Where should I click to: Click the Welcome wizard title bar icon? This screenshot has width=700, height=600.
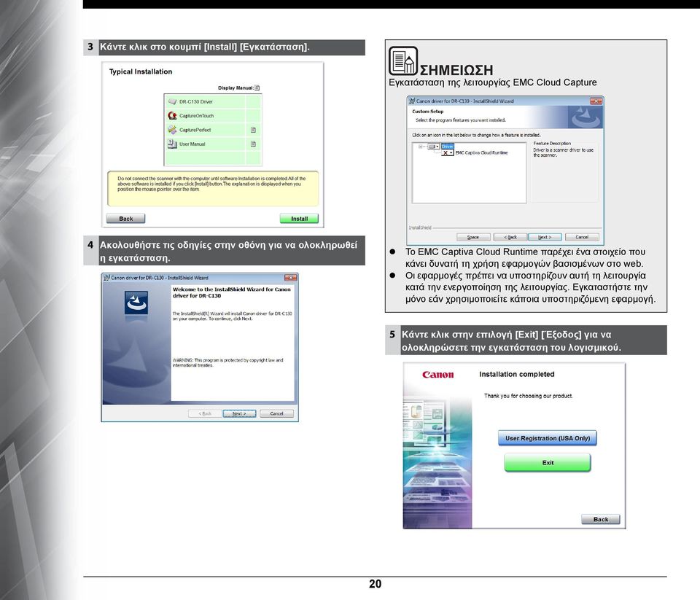[106, 278]
